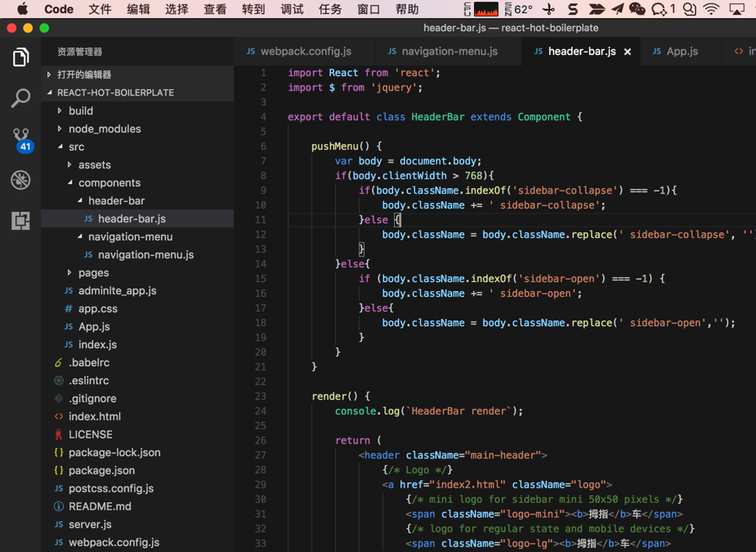Viewport: 756px width, 552px height.
Task: Open the Debug view icon
Action: click(x=20, y=180)
